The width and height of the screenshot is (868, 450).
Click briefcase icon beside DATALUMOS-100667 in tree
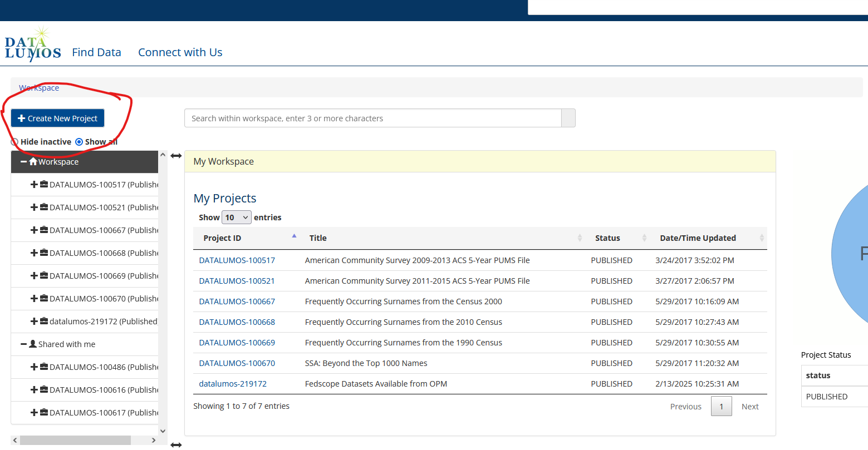[43, 230]
